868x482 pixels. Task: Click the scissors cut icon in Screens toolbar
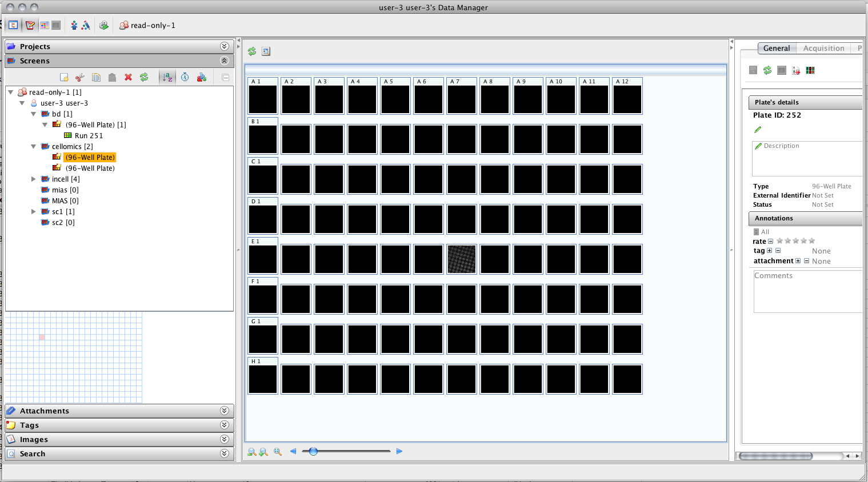[x=80, y=77]
